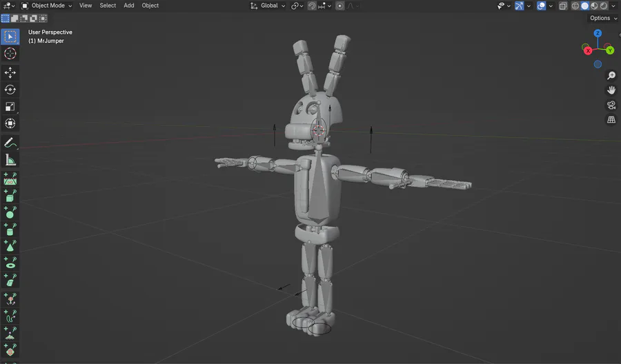Toggle proportional editing
The height and width of the screenshot is (364, 621).
[339, 6]
